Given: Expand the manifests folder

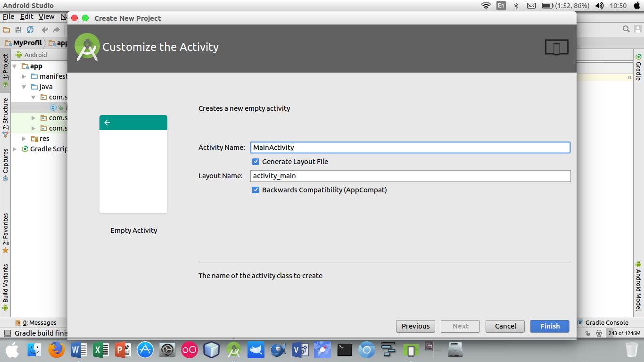Looking at the screenshot, I should click(x=24, y=76).
